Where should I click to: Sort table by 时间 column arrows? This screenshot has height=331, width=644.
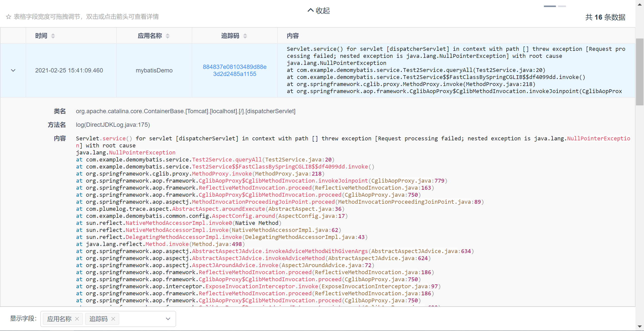click(x=53, y=36)
